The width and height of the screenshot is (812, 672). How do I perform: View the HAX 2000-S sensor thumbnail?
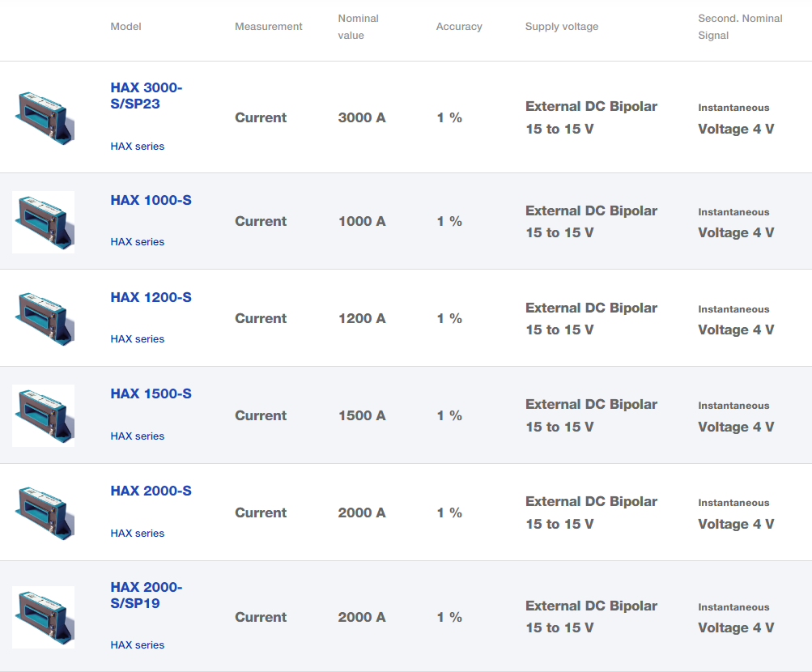coord(44,513)
